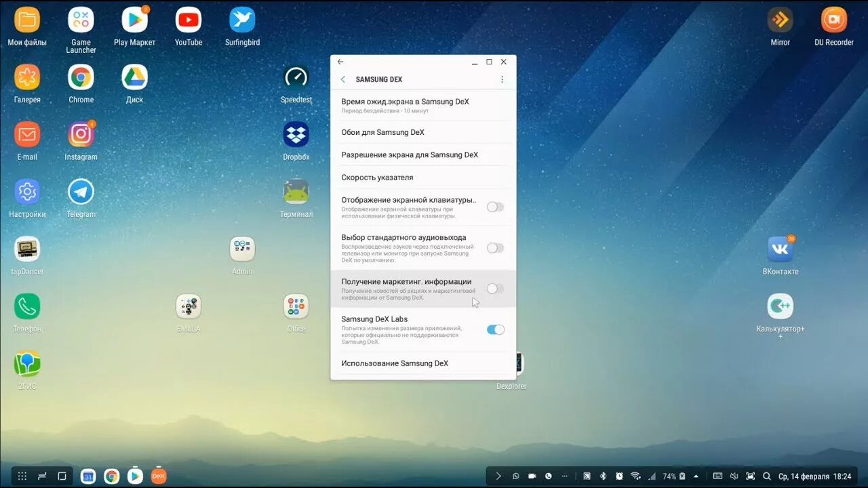Open the Admin folder icon
This screenshot has height=488, width=868.
(242, 249)
